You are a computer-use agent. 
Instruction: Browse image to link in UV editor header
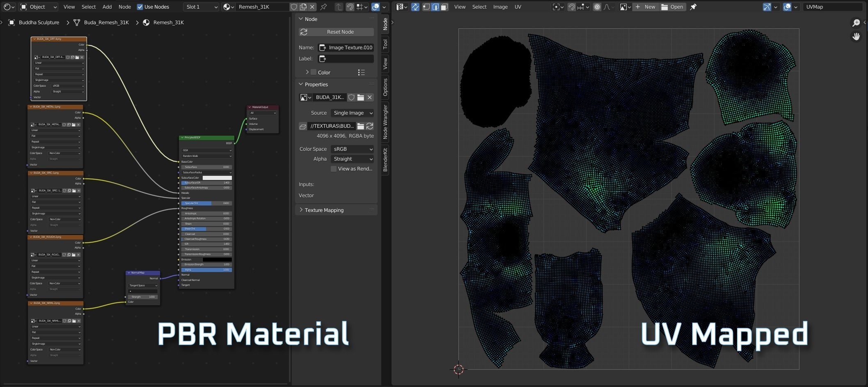coord(625,7)
